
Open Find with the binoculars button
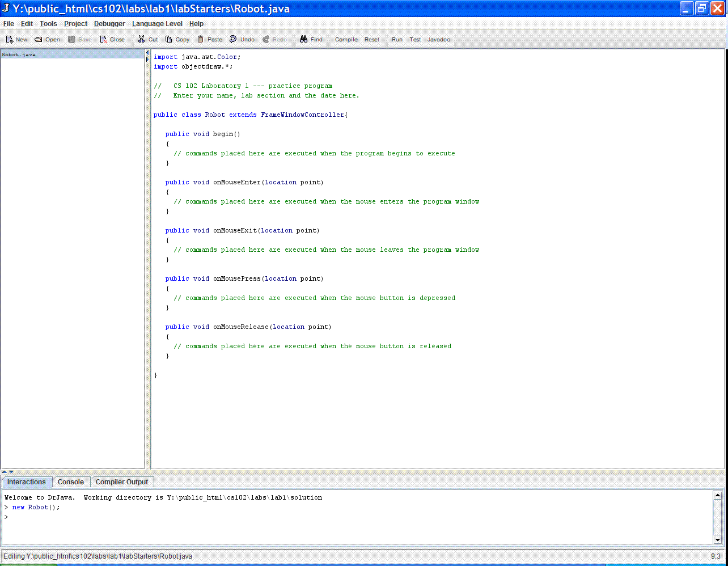click(x=311, y=40)
